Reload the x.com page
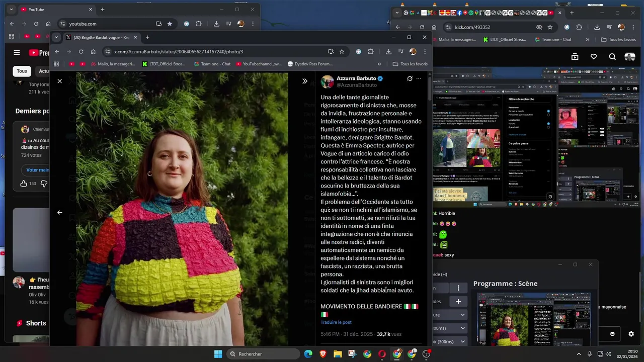Viewport: 644px width, 362px height. point(81,51)
